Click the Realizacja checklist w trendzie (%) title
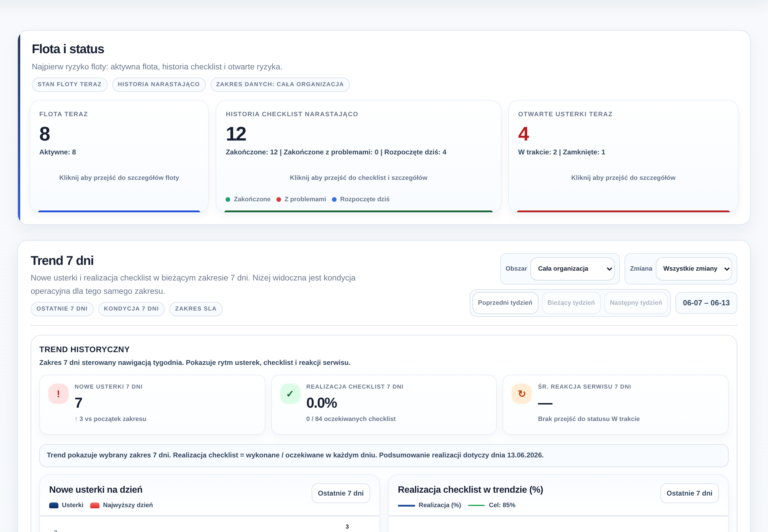 (470, 490)
